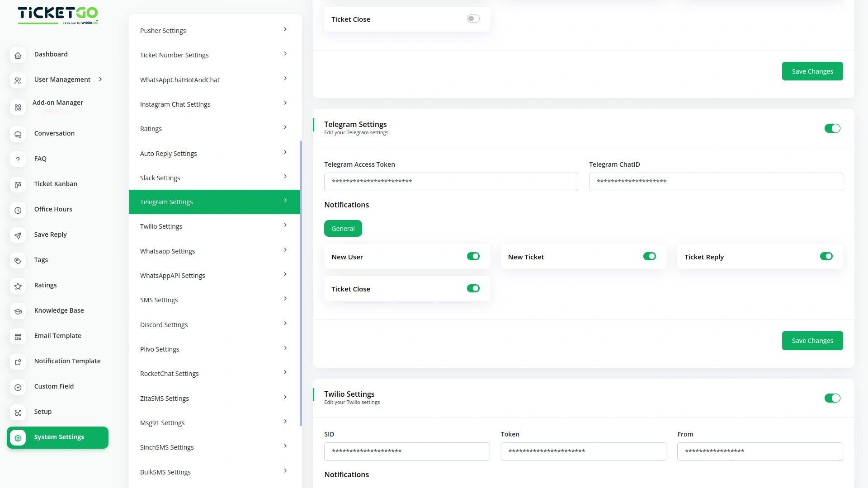
Task: Switch to Twilio Settings menu item
Action: tap(214, 226)
